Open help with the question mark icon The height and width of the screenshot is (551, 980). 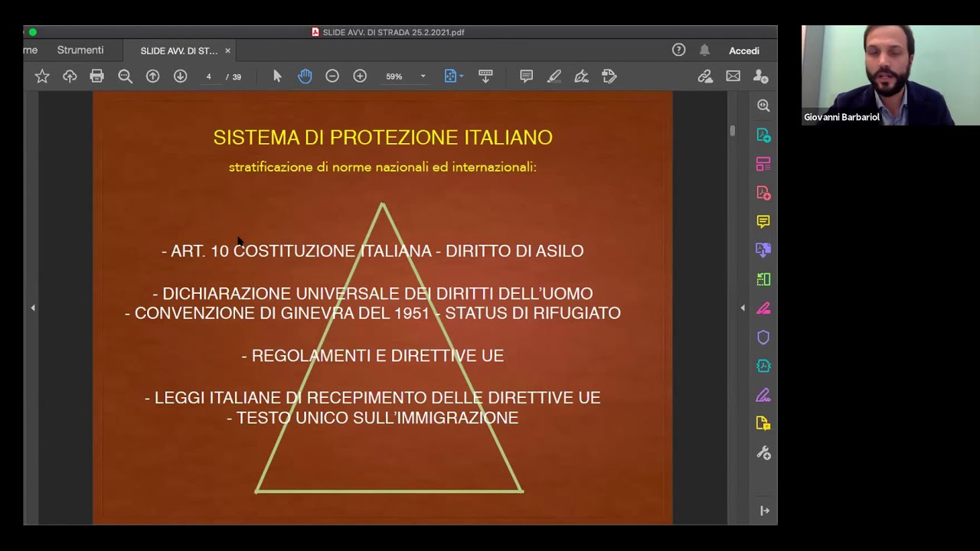pyautogui.click(x=678, y=50)
